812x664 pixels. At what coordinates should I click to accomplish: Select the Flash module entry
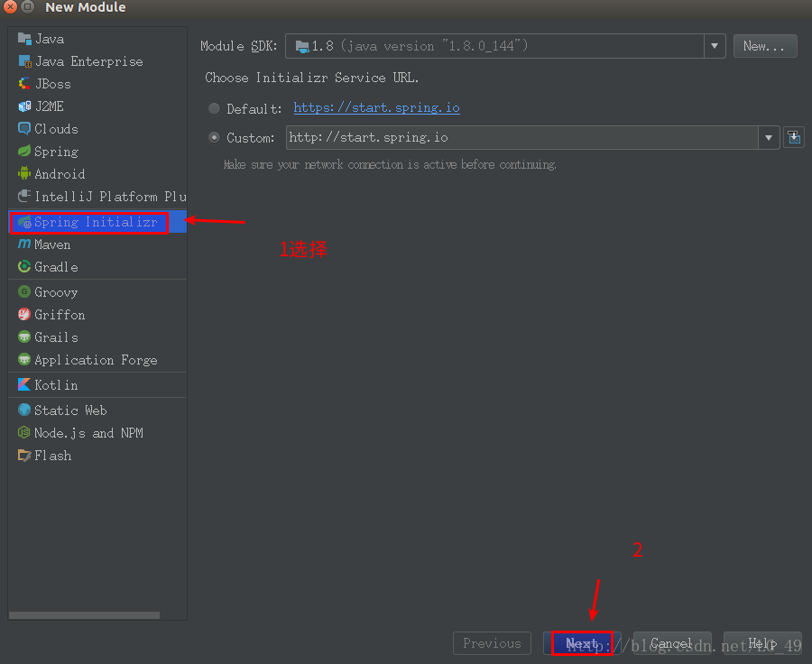(97, 456)
